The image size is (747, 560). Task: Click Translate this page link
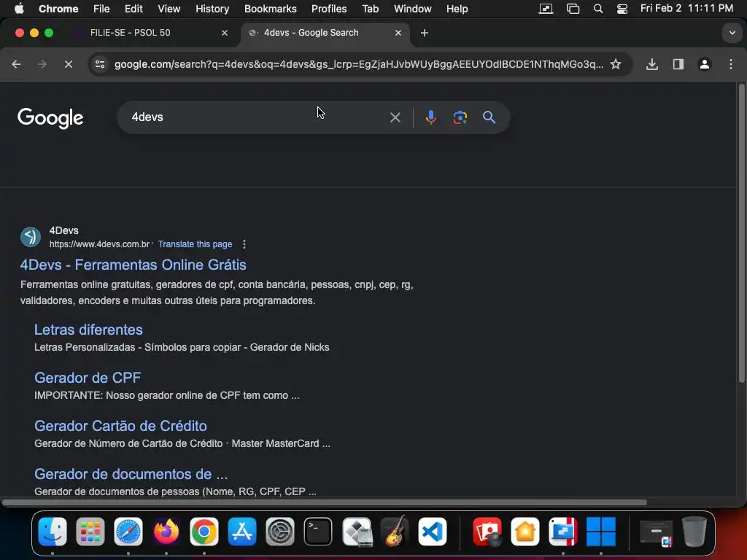pyautogui.click(x=195, y=244)
